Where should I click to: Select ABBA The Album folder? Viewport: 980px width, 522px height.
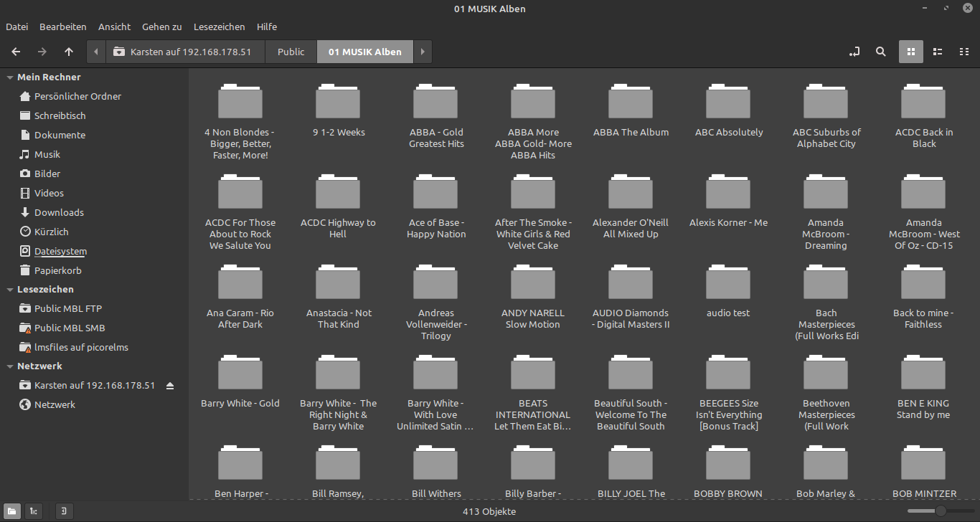click(x=631, y=111)
